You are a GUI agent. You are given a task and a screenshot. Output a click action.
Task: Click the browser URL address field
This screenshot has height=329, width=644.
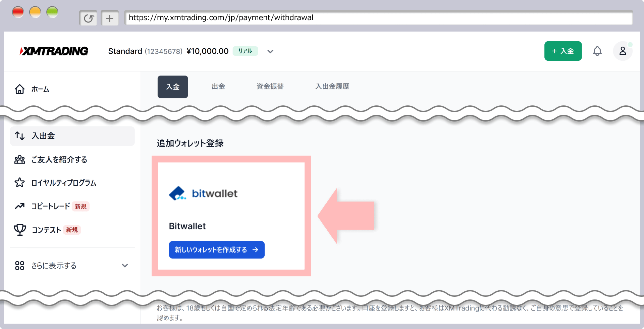378,18
